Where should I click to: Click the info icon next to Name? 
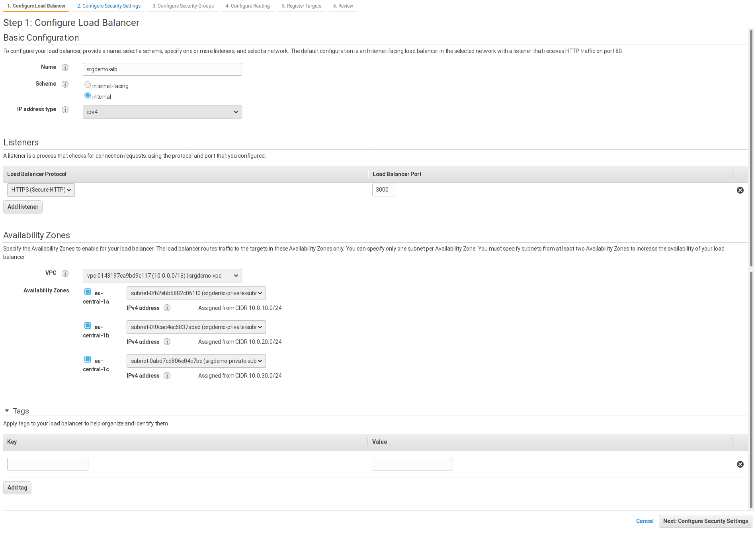coord(65,68)
